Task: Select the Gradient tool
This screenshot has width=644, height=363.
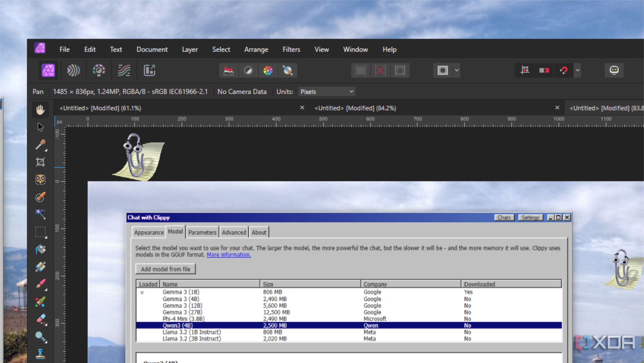Action: 40,267
